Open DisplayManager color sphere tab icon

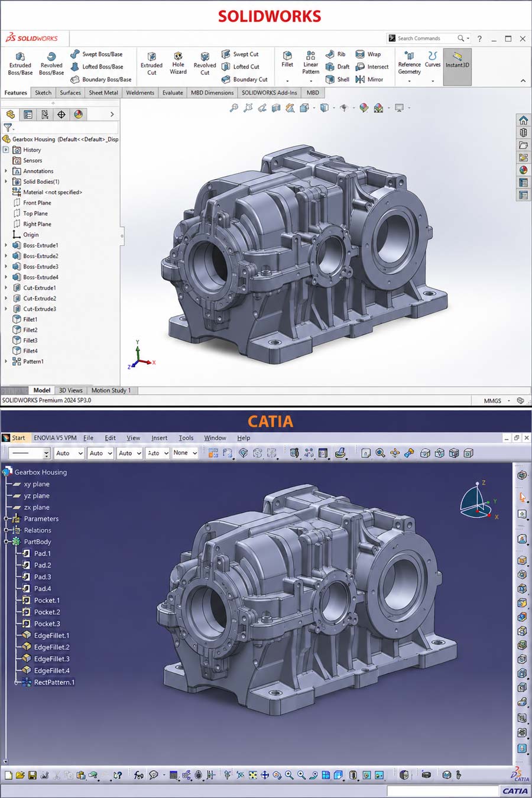[78, 115]
